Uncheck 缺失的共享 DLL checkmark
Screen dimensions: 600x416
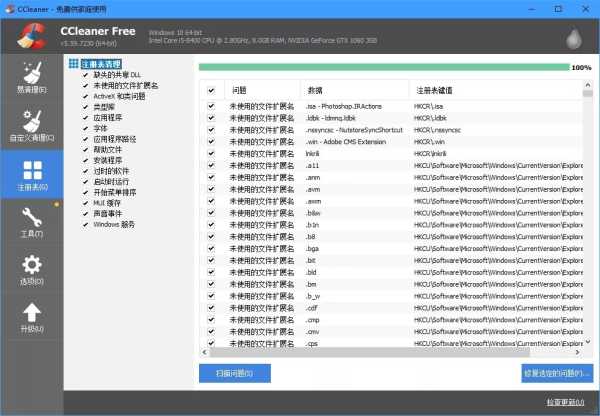click(86, 75)
